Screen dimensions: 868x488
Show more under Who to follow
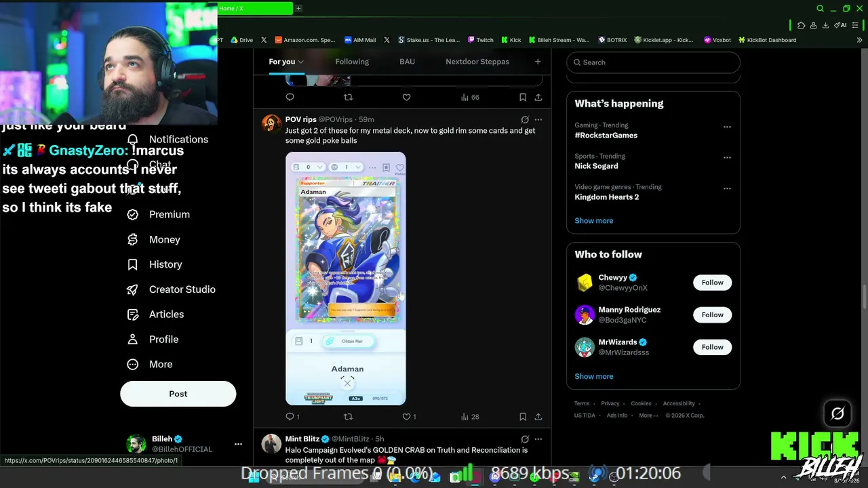coord(594,376)
